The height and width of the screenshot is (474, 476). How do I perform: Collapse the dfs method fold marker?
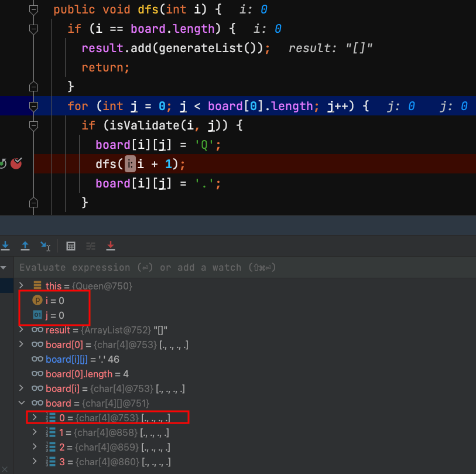click(33, 10)
